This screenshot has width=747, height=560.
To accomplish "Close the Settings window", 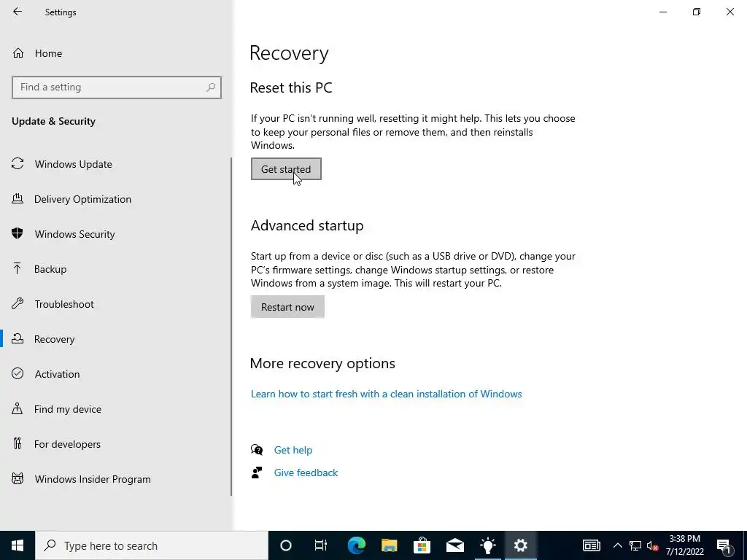I will (x=729, y=12).
